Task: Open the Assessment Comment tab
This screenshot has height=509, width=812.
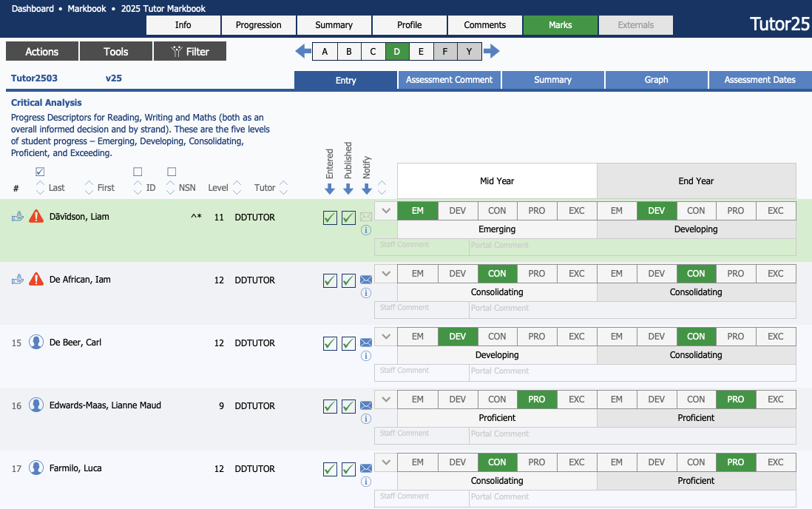Action: coord(449,80)
